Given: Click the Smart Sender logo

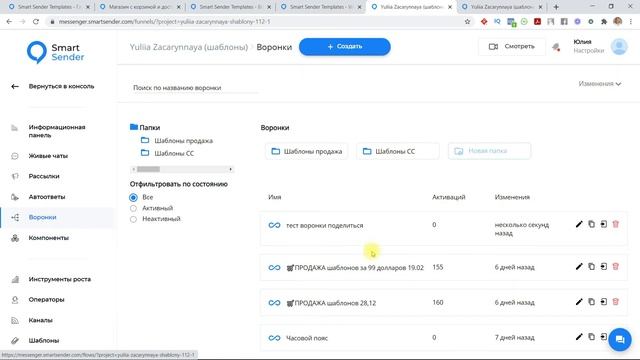Looking at the screenshot, I should [x=56, y=52].
